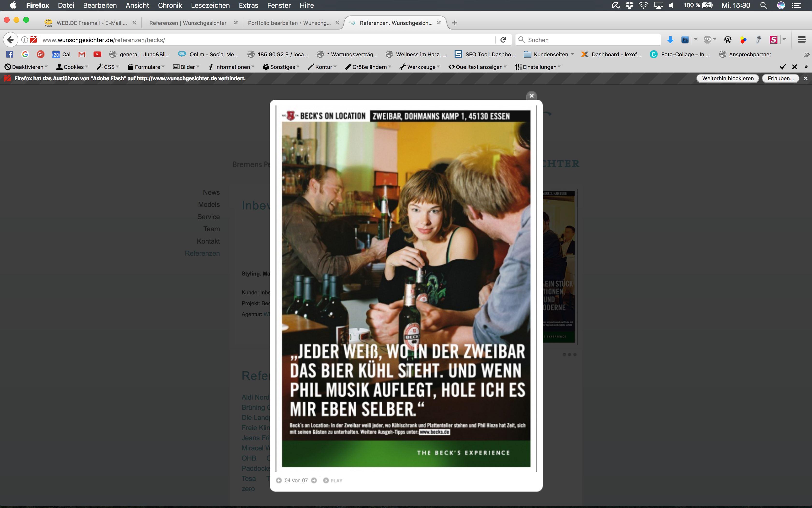Image resolution: width=812 pixels, height=508 pixels.
Task: Open YouTube bookmark icon
Action: (x=97, y=54)
